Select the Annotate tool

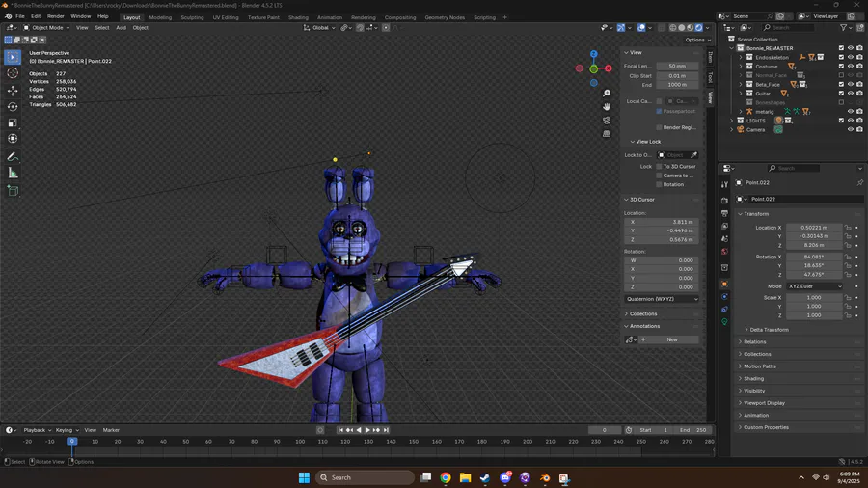13,156
